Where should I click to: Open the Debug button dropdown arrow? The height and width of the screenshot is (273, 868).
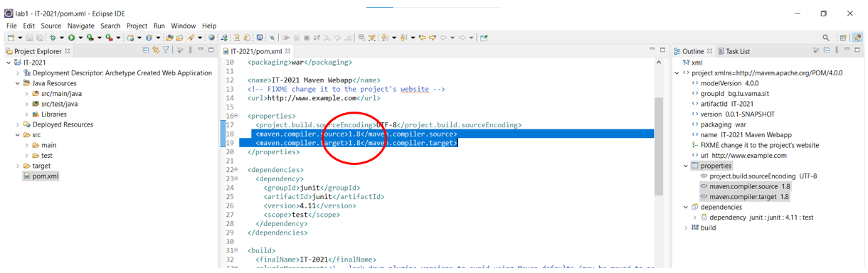pyautogui.click(x=62, y=38)
